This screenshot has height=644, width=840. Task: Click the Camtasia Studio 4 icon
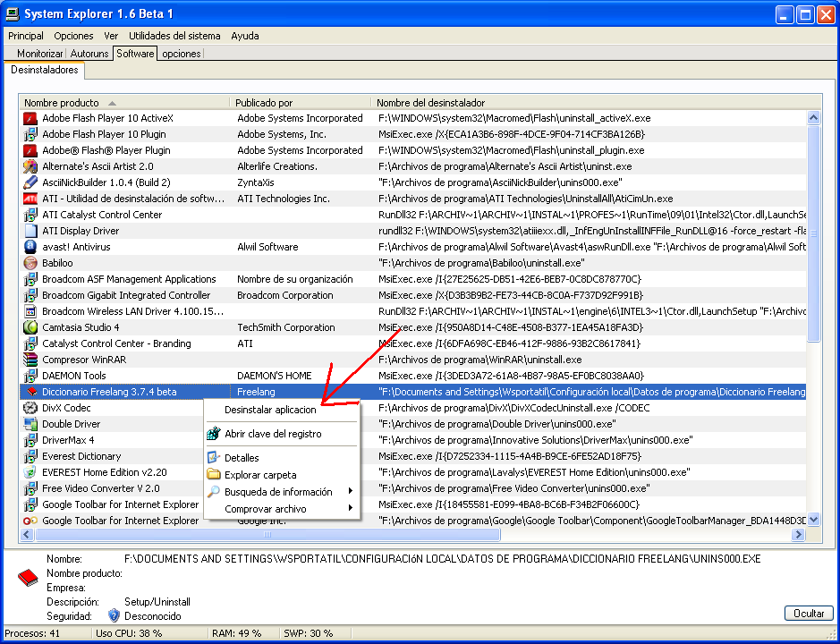[x=30, y=327]
